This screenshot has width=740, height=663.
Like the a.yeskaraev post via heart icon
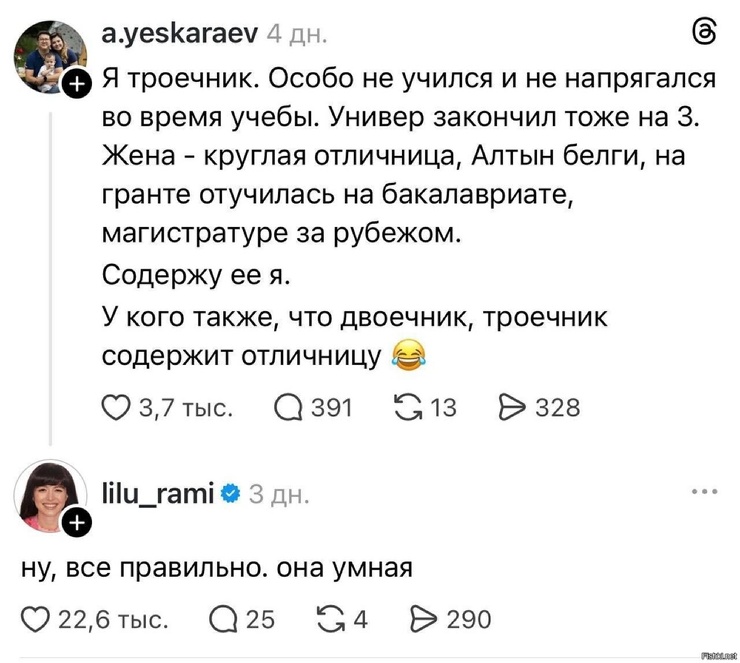pyautogui.click(x=118, y=407)
